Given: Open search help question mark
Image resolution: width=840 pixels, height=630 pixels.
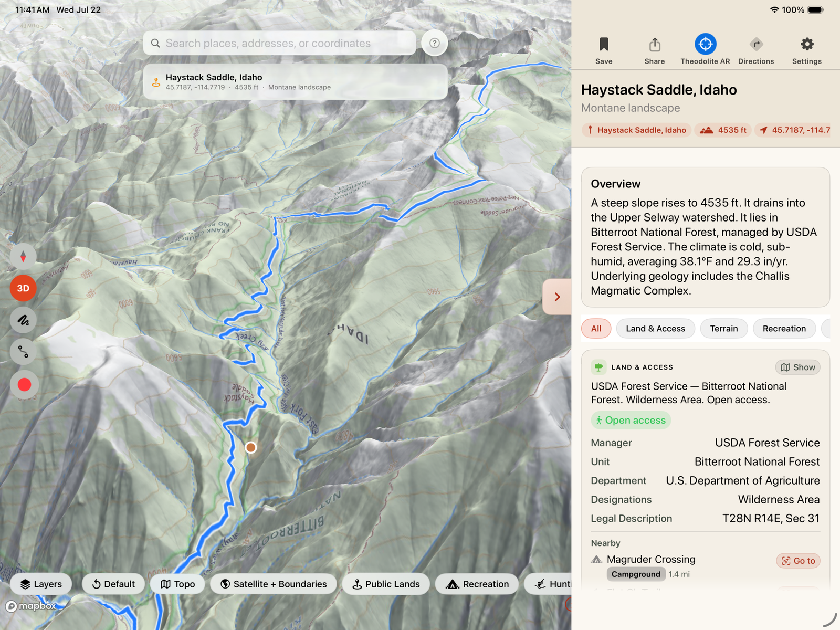Looking at the screenshot, I should coord(435,43).
